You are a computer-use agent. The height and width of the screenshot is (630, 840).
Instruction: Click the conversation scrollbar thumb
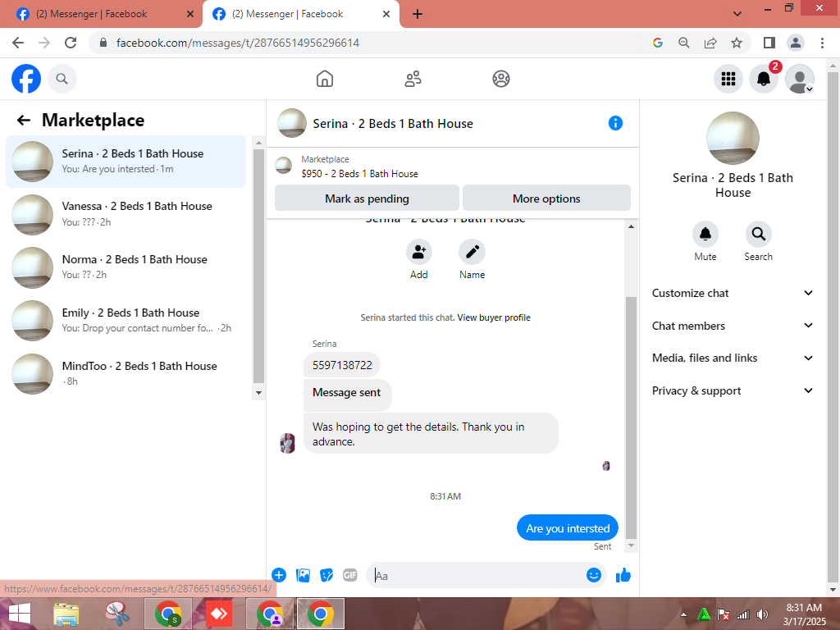(631, 418)
